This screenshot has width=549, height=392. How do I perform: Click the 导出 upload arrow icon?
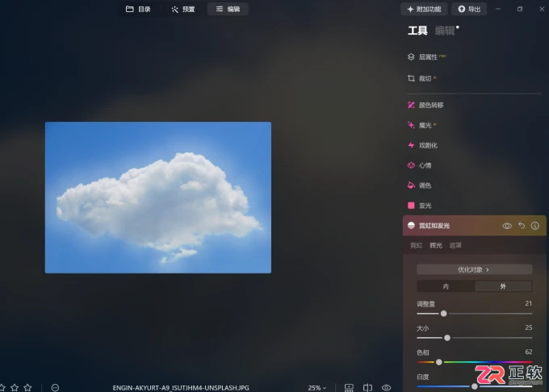pos(462,9)
